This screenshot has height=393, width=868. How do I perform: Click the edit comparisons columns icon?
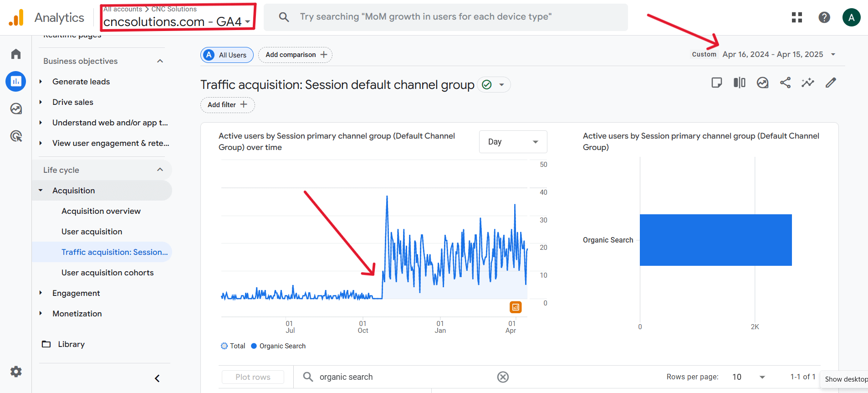pos(740,83)
